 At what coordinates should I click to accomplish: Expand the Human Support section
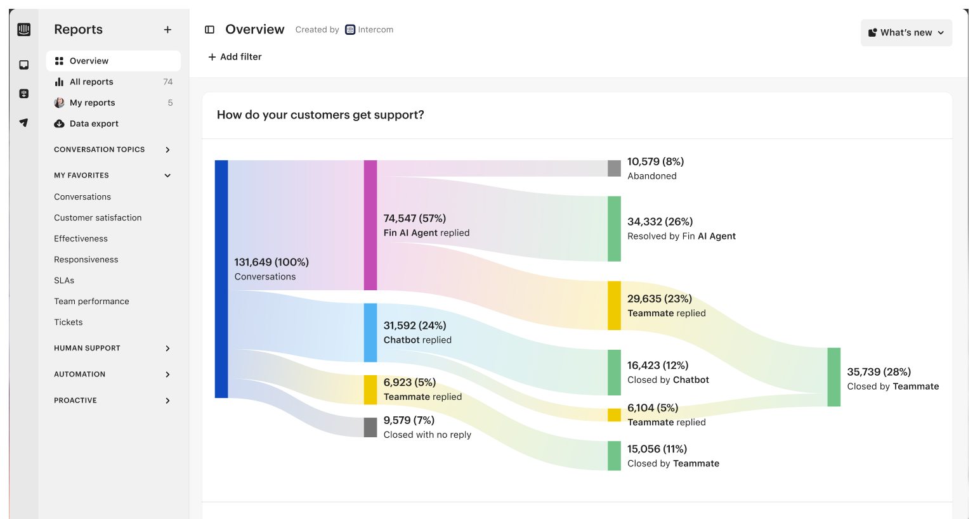tap(167, 349)
